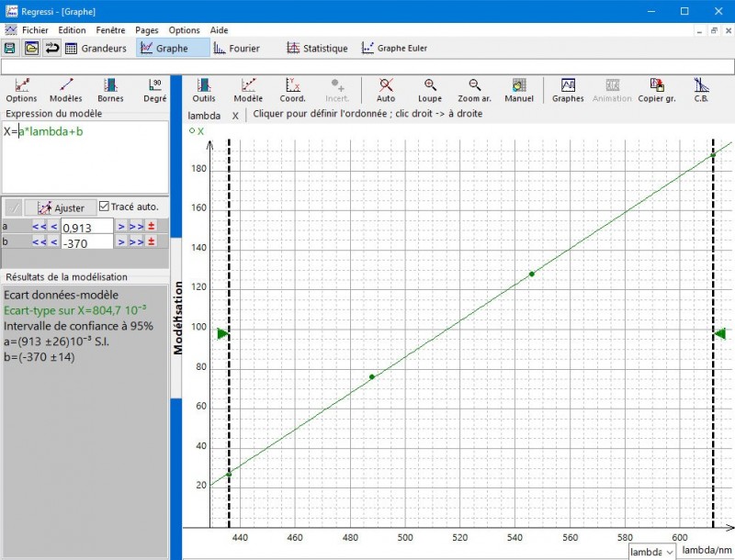Viewport: 735px width, 560px height.
Task: Switch to the Graphe Euler tab
Action: (394, 49)
